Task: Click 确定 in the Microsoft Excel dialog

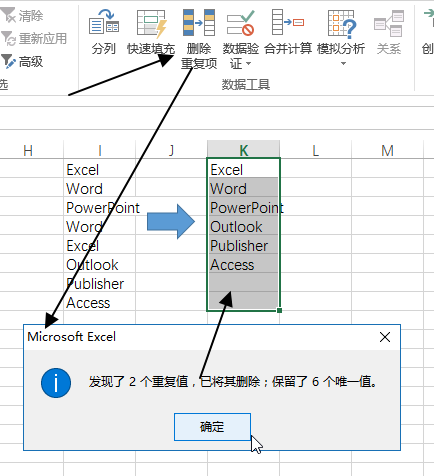Action: [212, 427]
